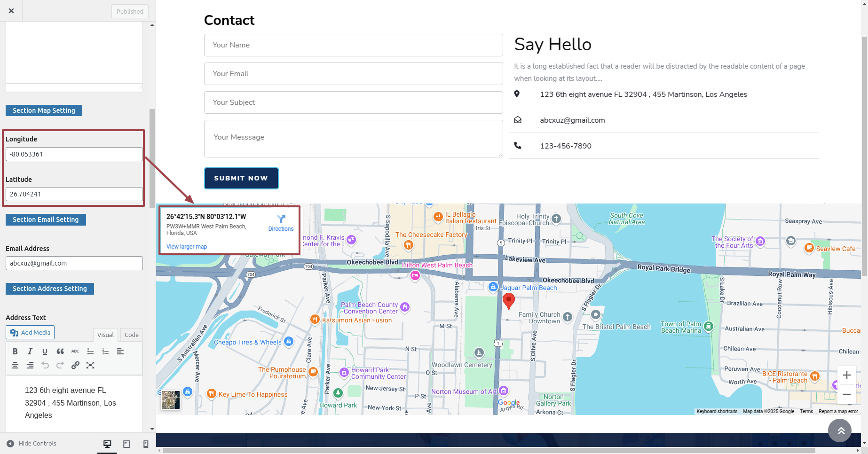
Task: Click the sidebar vertical scrollbar thumb
Action: coord(152,158)
